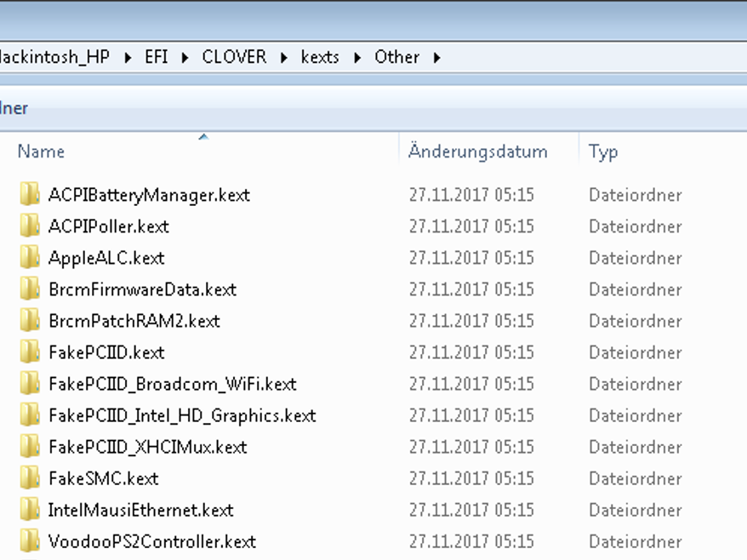Select the VoodooPS2Controller.kext folder icon
The image size is (747, 560).
tap(30, 541)
